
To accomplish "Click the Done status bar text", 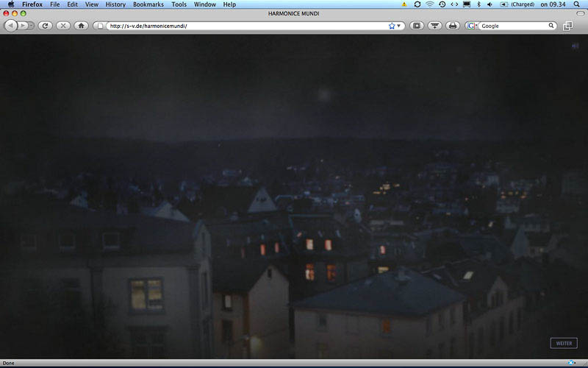I will (8, 363).
